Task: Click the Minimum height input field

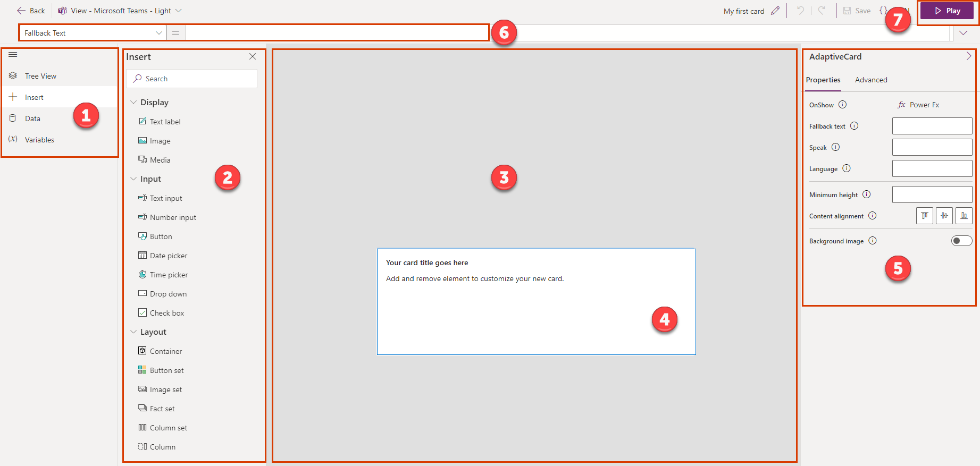Action: [x=932, y=194]
